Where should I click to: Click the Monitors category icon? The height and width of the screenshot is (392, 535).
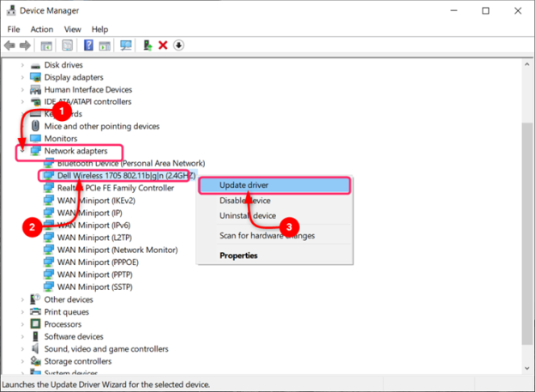point(35,138)
